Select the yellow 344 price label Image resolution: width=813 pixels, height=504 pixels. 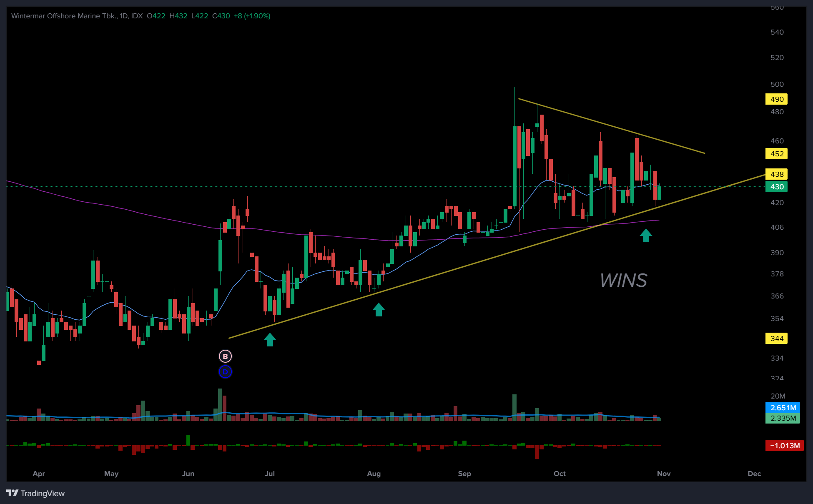tap(776, 339)
